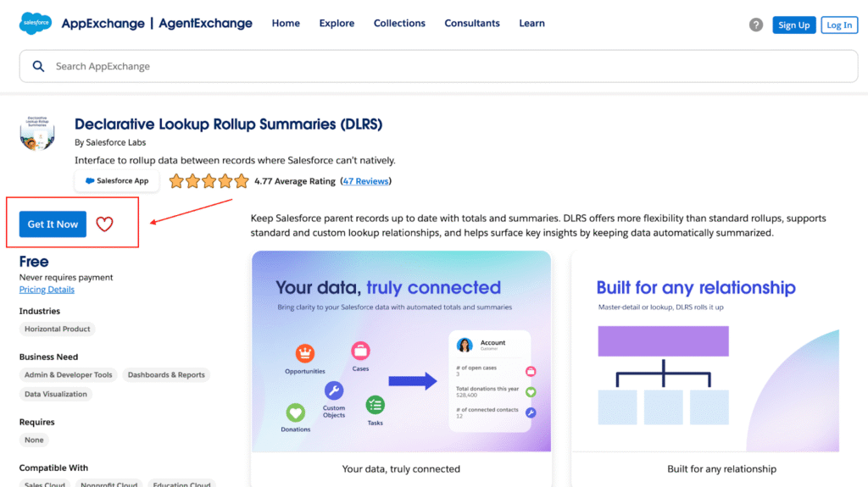Open the Learn nav item
Screen dimensions: 868x487
pos(531,23)
